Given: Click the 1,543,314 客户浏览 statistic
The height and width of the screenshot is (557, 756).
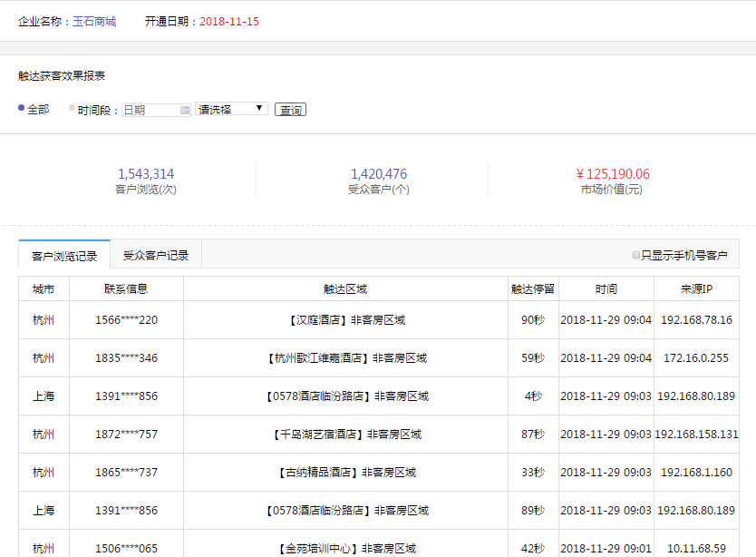Looking at the screenshot, I should [147, 173].
